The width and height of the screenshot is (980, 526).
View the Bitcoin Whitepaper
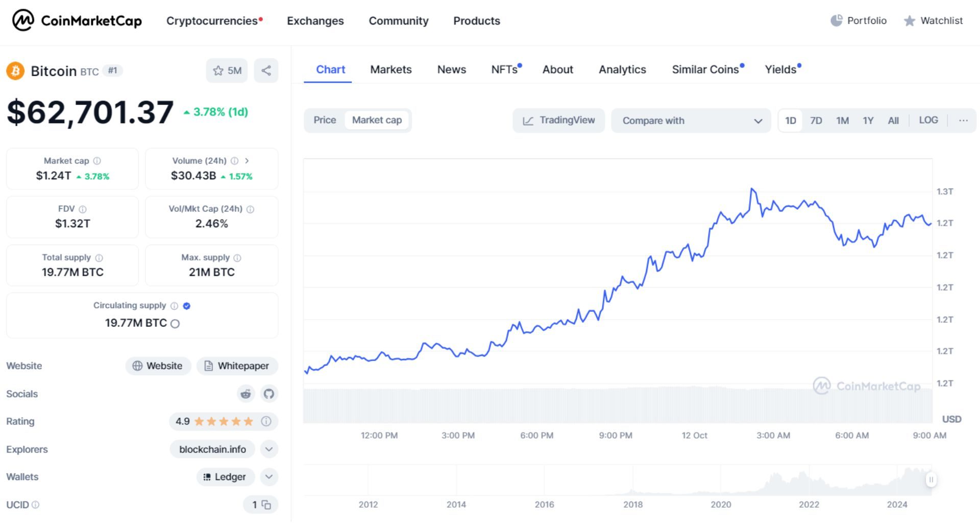[x=237, y=366]
